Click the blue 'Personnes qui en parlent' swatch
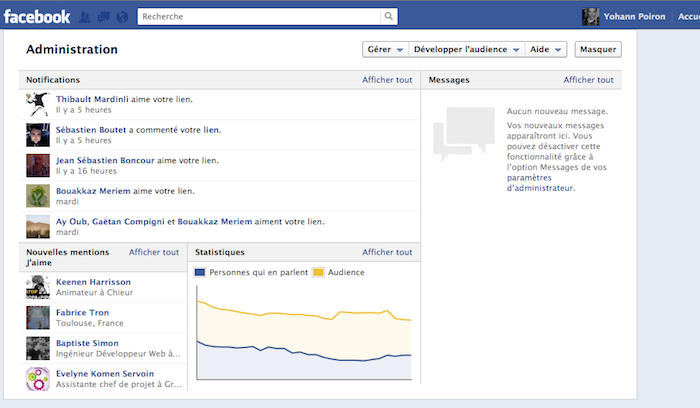Screen dimensions: 700x408 click(x=200, y=272)
